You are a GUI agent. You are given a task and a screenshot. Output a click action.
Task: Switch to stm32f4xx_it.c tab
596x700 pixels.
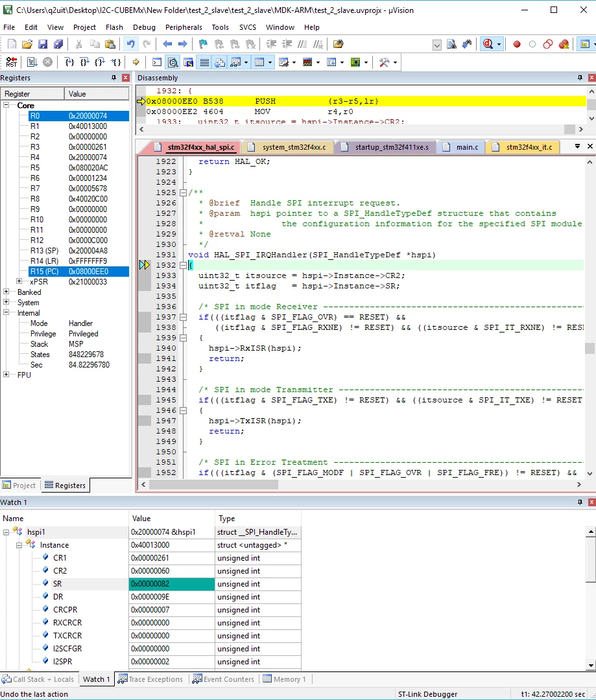click(x=524, y=147)
